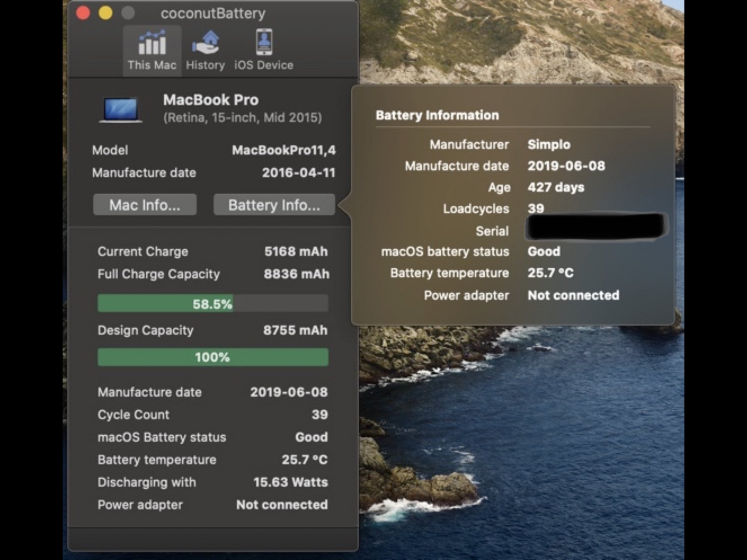This screenshot has height=560, width=747.
Task: Select the 8755 mAh design capacity value
Action: 295,330
